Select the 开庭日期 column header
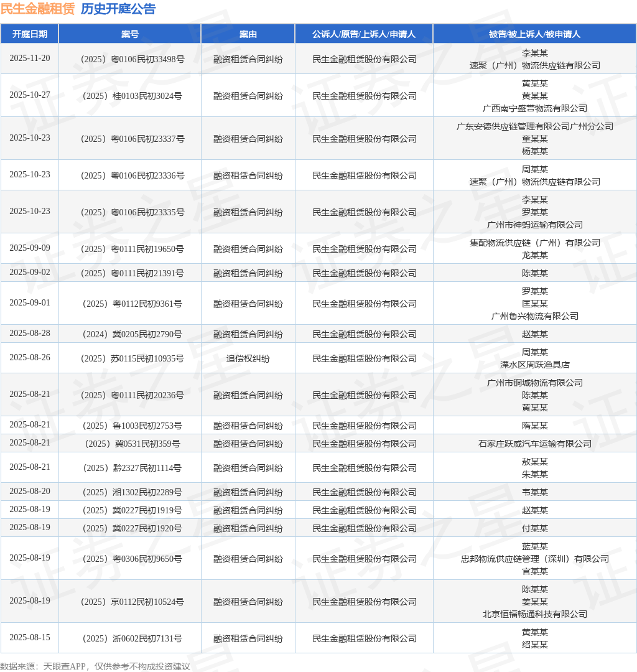637x672 pixels. (30, 34)
